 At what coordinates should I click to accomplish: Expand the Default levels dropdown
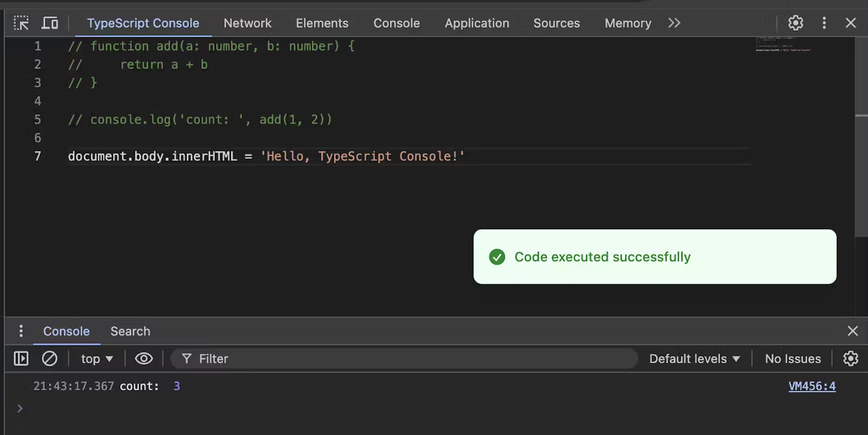(694, 358)
